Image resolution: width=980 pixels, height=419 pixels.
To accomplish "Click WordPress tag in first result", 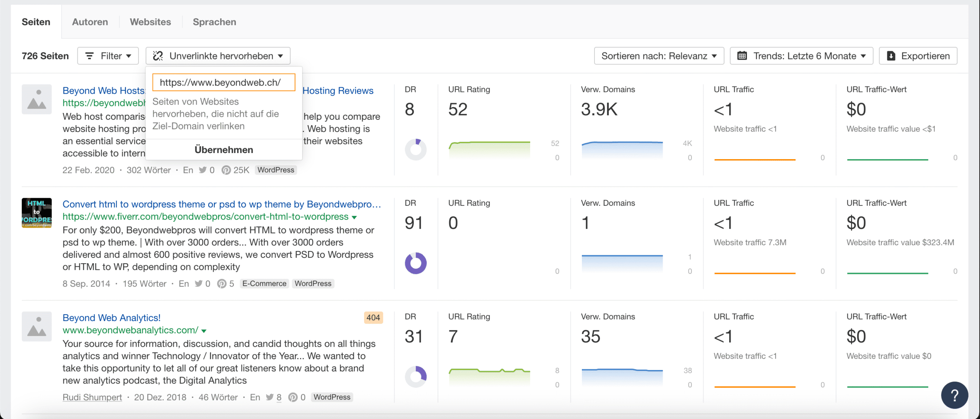I will (x=276, y=170).
